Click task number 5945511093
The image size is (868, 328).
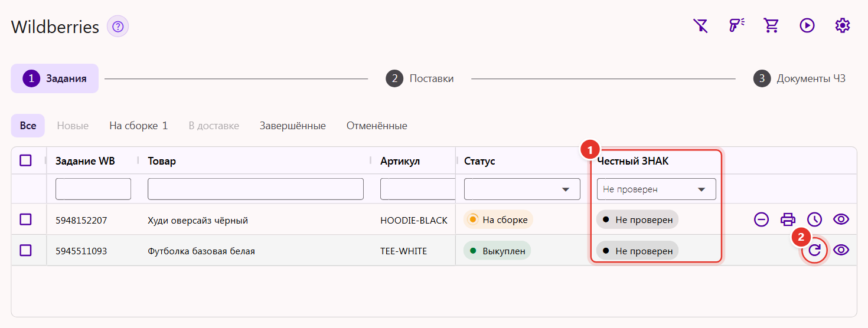81,251
